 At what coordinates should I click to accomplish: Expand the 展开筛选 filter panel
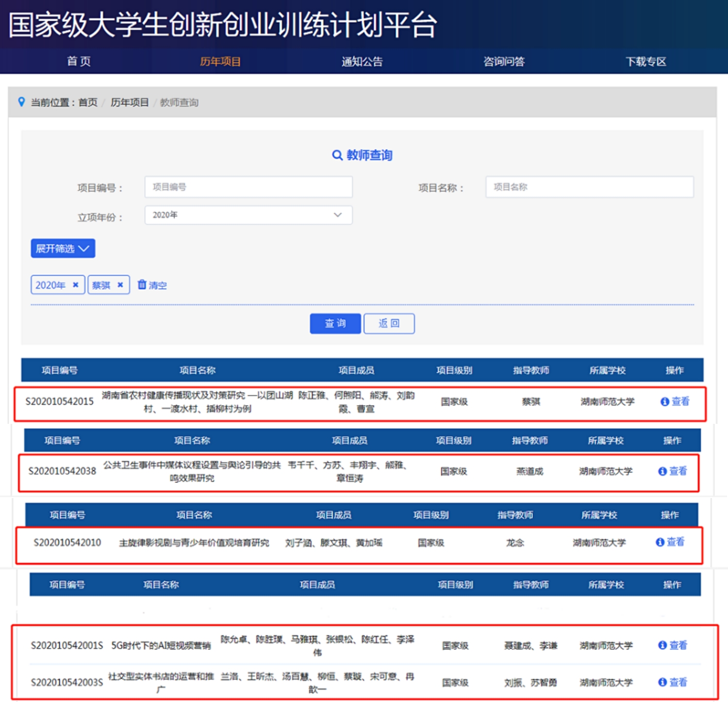(63, 249)
